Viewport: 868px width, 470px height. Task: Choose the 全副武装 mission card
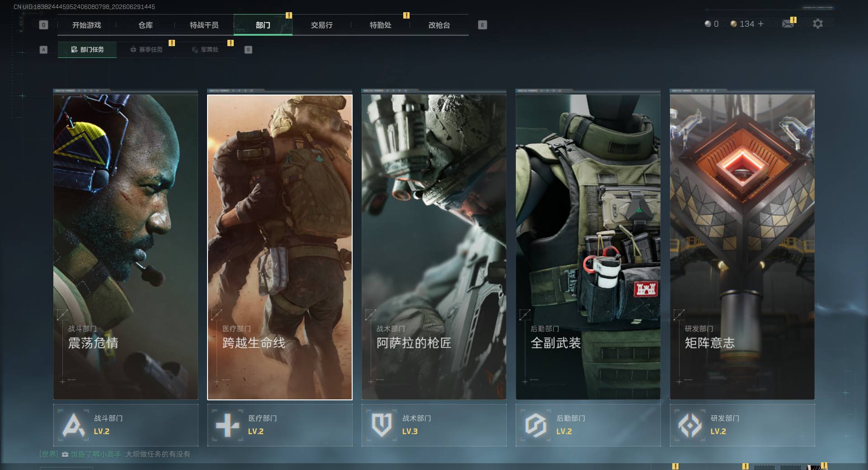[x=588, y=247]
